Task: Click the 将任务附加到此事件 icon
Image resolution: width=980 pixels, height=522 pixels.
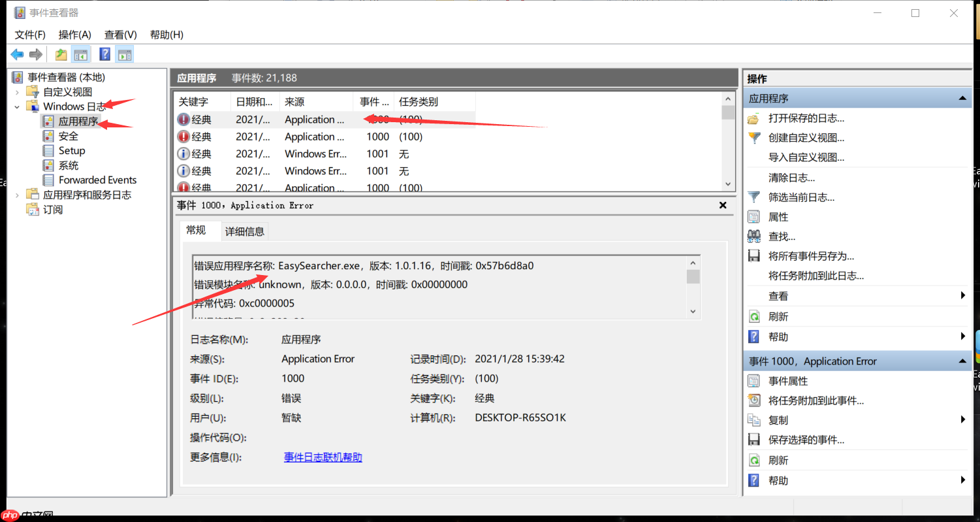Action: [x=754, y=400]
